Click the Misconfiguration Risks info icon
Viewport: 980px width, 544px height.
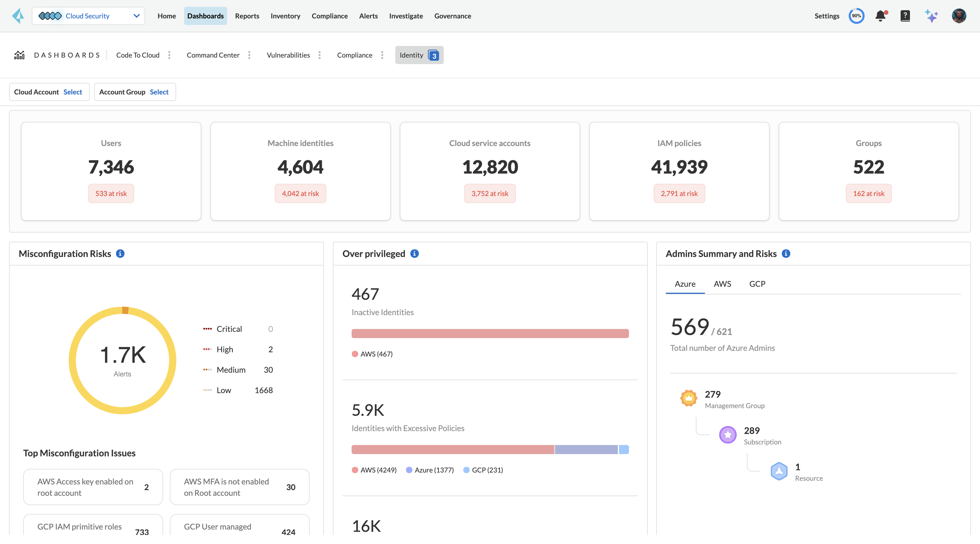[x=121, y=253]
